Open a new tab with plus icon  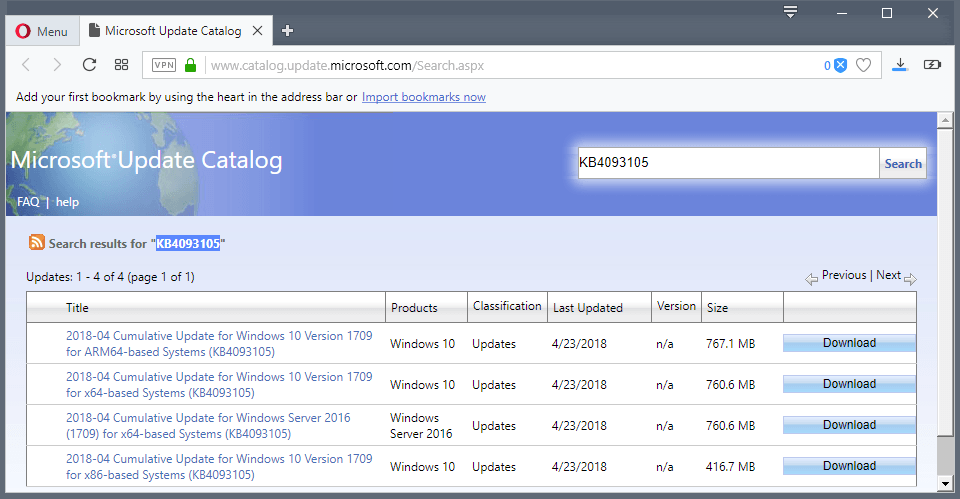287,31
